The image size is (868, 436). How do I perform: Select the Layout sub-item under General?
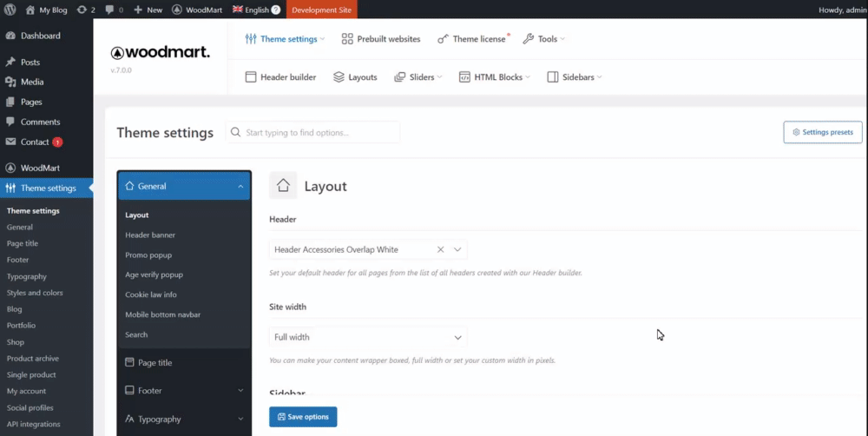tap(137, 215)
